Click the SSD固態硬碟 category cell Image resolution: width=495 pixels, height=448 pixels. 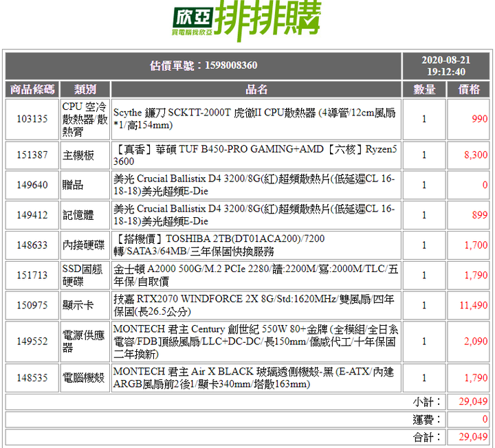coord(85,275)
